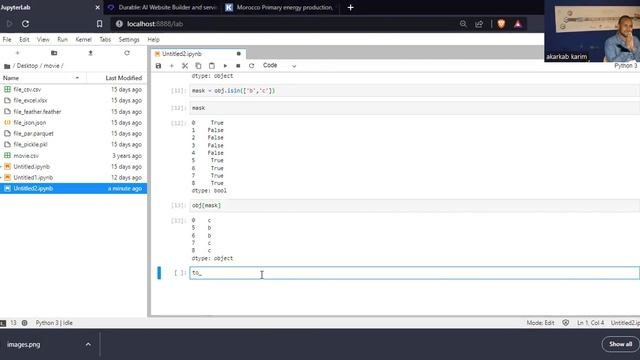Screen dimensions: 640x360
Task: Switch to Morocco Primary energy production tab
Action: coord(280,7)
